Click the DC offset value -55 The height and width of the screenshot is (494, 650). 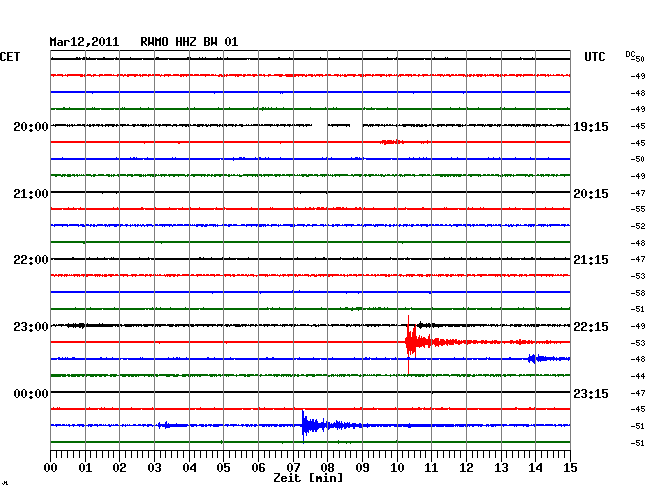coord(638,209)
